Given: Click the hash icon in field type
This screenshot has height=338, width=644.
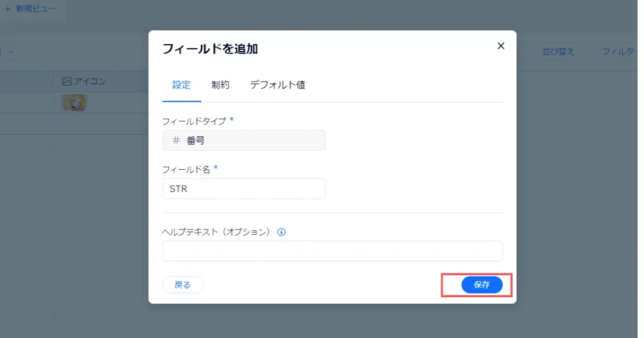Looking at the screenshot, I should coord(176,140).
